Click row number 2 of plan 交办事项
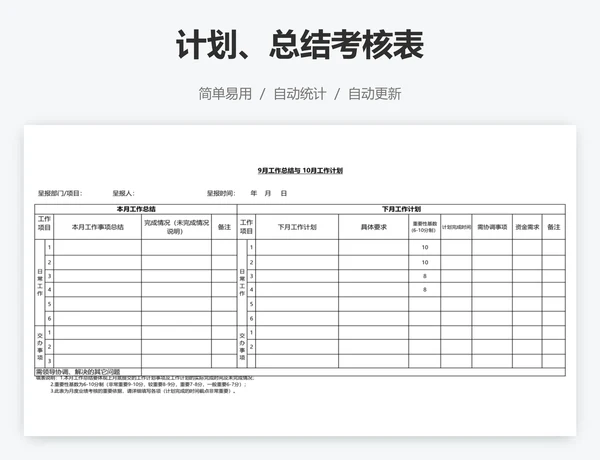Viewport: 600px width, 460px height. click(251, 347)
